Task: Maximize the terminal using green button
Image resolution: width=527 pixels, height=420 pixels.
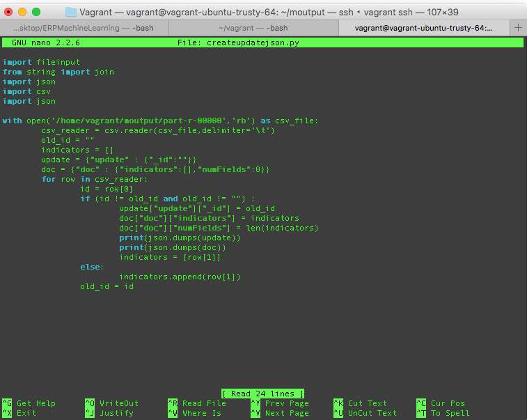Action: click(x=36, y=12)
